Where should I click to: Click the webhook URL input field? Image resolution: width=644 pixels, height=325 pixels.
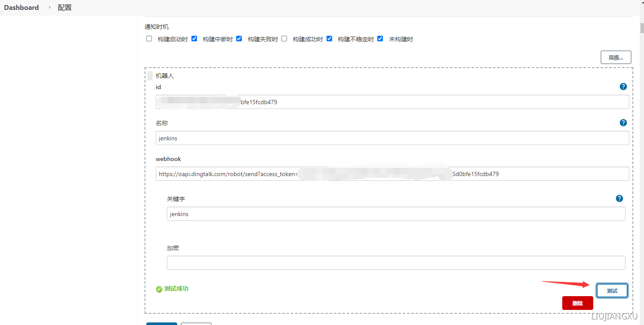[387, 173]
